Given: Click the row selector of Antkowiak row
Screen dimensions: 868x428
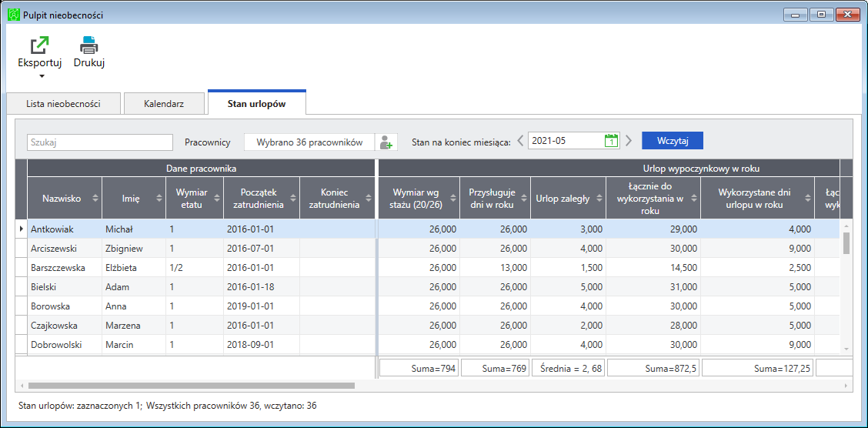Looking at the screenshot, I should [21, 229].
